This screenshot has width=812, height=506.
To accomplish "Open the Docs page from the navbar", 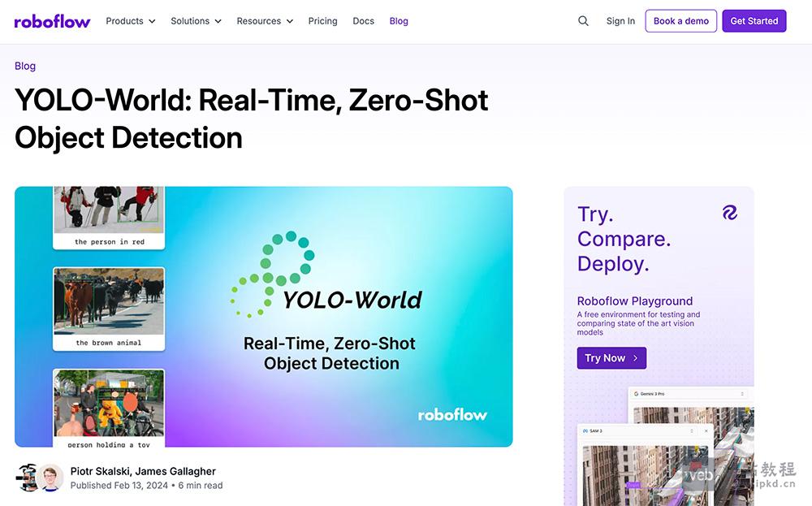I will (363, 21).
